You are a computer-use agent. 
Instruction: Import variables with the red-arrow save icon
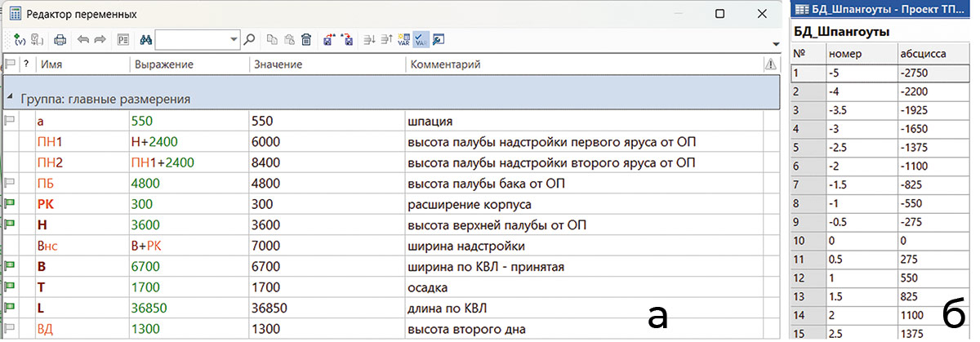(328, 39)
